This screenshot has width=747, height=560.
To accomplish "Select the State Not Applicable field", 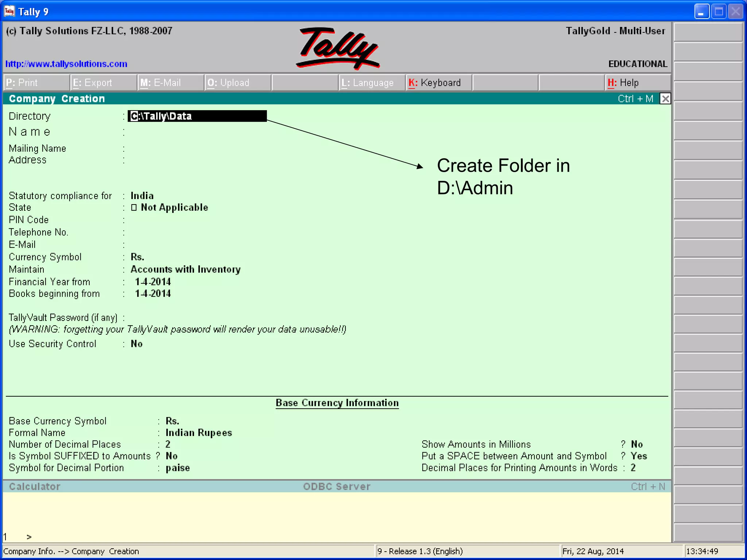I will [174, 207].
